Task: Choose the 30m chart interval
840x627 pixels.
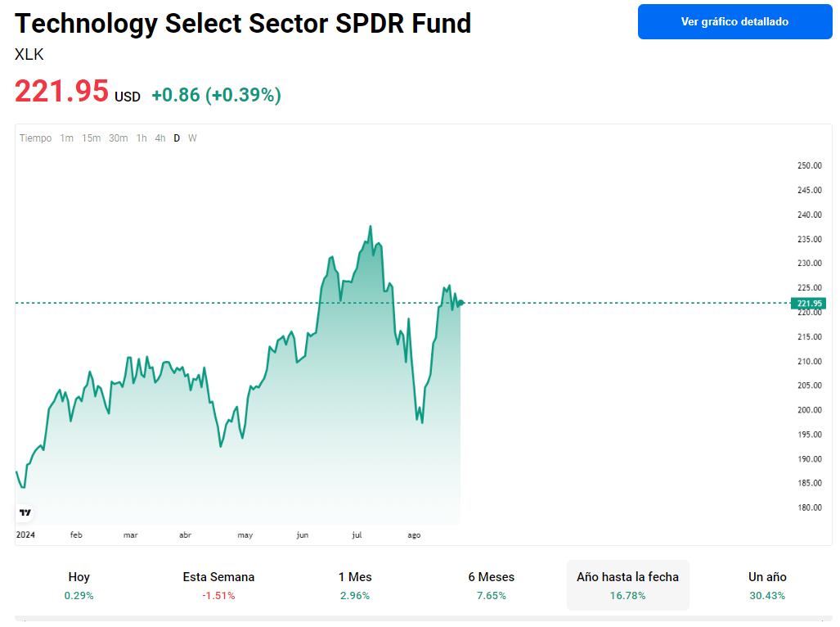Action: [119, 138]
